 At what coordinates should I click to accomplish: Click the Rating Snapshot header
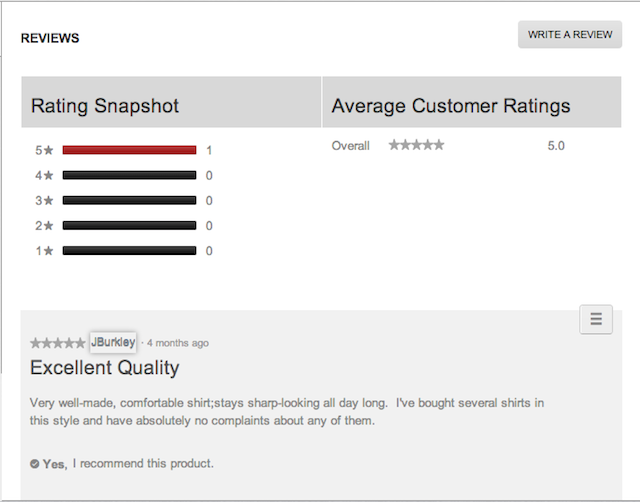pos(105,106)
